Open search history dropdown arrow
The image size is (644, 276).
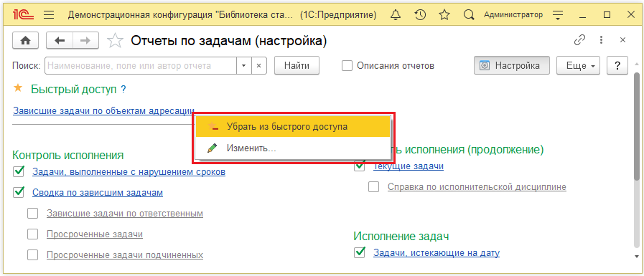(243, 66)
